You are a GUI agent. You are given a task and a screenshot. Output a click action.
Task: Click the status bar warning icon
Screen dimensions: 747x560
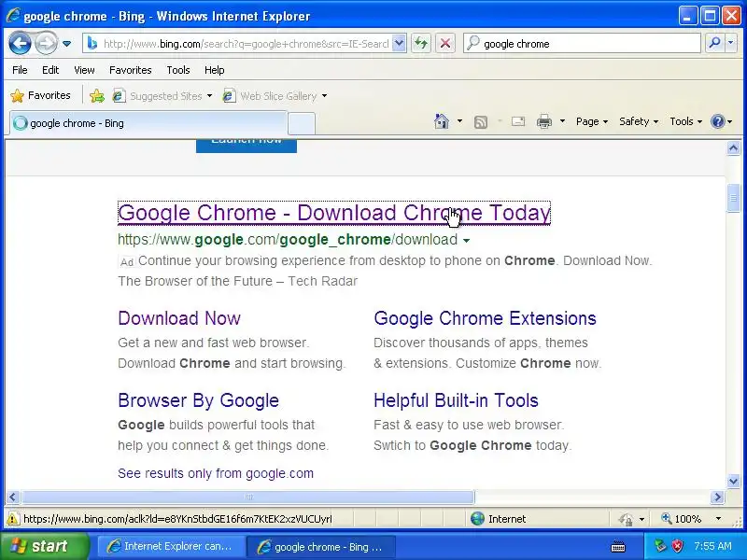[x=12, y=519]
